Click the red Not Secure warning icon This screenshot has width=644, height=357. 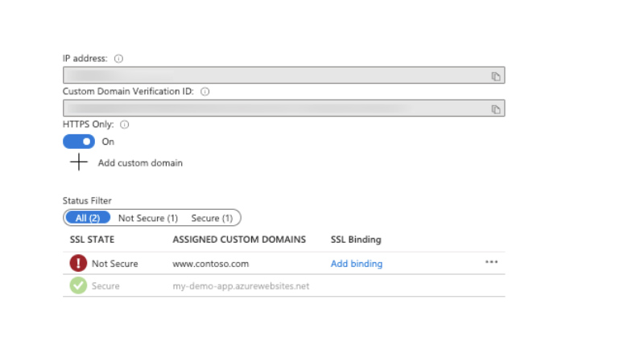(78, 263)
